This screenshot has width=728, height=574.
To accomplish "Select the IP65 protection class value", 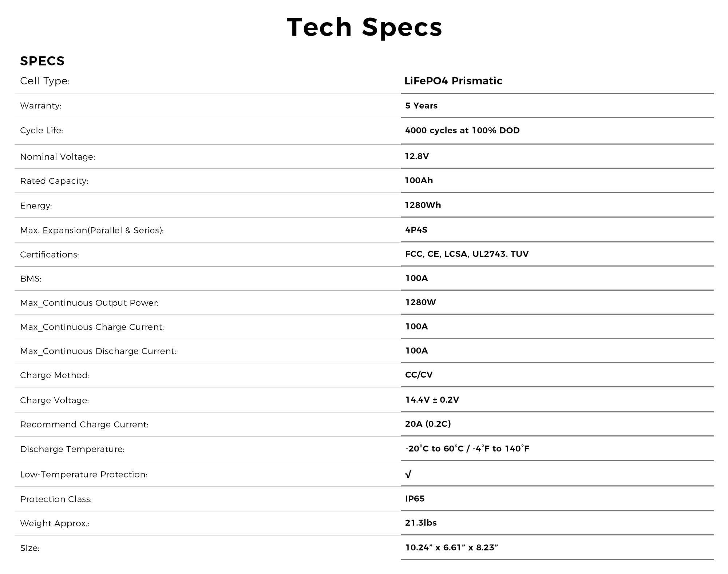I will [x=415, y=499].
